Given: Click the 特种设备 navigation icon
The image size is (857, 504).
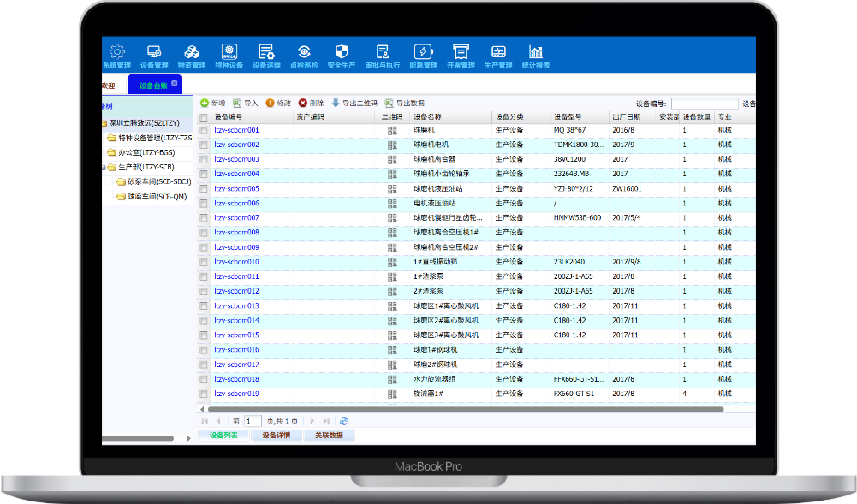Looking at the screenshot, I should (229, 55).
